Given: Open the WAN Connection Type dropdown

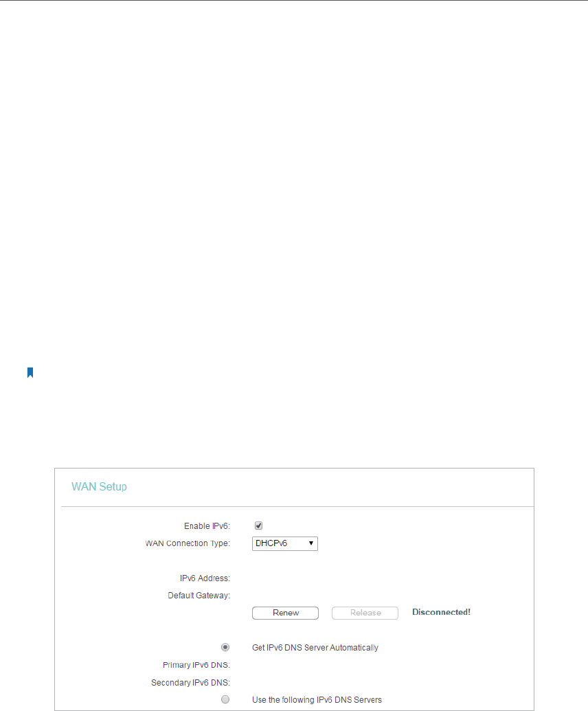Looking at the screenshot, I should [284, 543].
